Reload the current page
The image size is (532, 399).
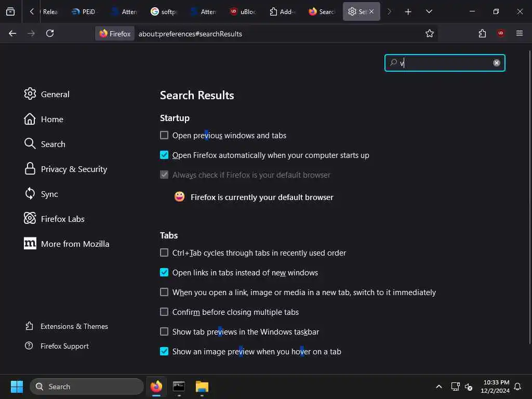coord(50,33)
